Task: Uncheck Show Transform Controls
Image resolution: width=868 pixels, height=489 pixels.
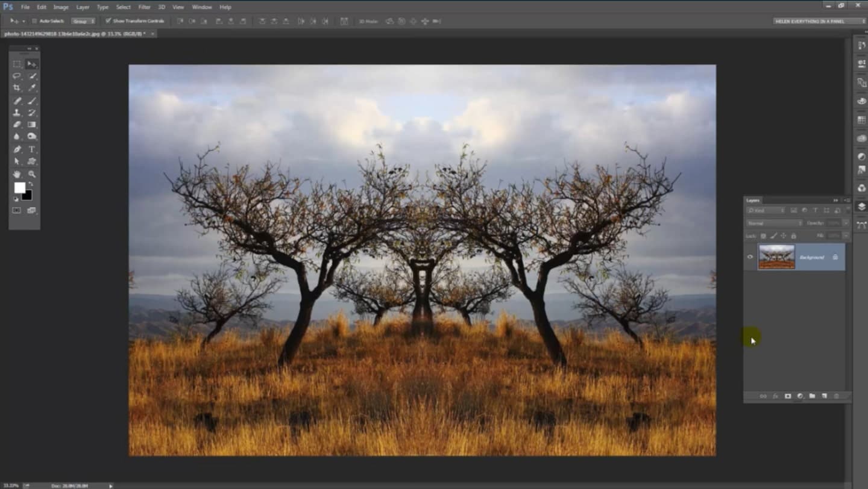Action: (x=107, y=21)
